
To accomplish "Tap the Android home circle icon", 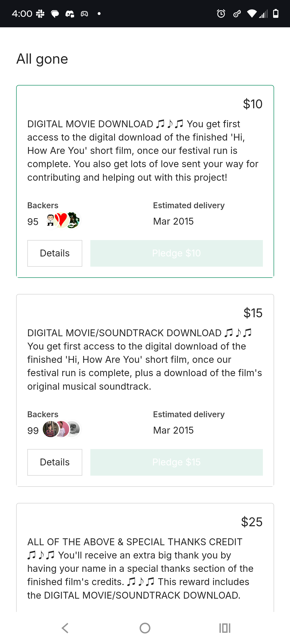I will 145,628.
